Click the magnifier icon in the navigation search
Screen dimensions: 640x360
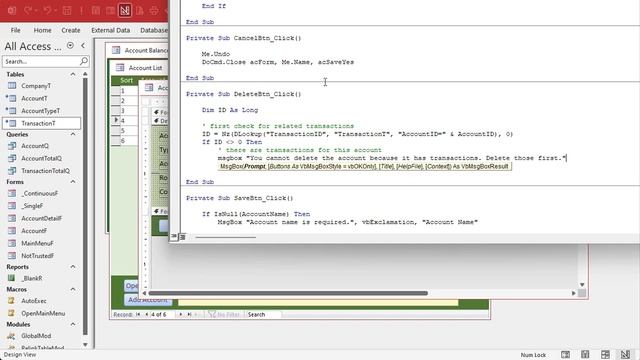pyautogui.click(x=84, y=61)
